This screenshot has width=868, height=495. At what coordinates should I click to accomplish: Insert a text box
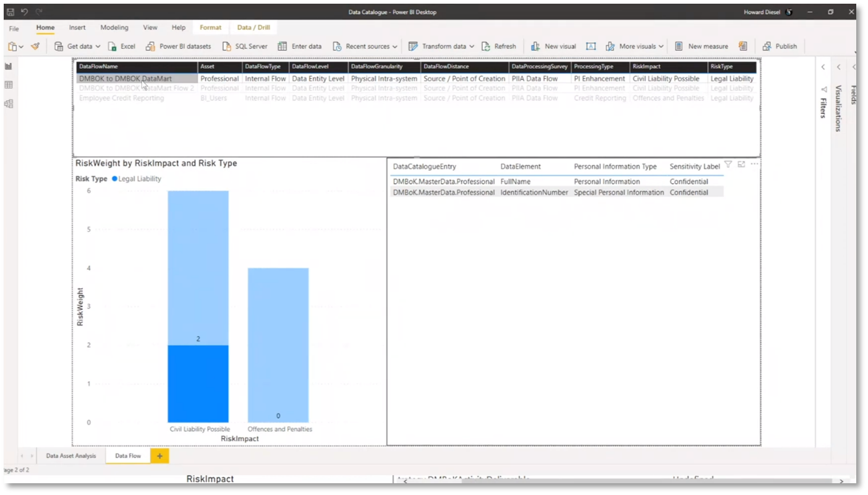[590, 46]
